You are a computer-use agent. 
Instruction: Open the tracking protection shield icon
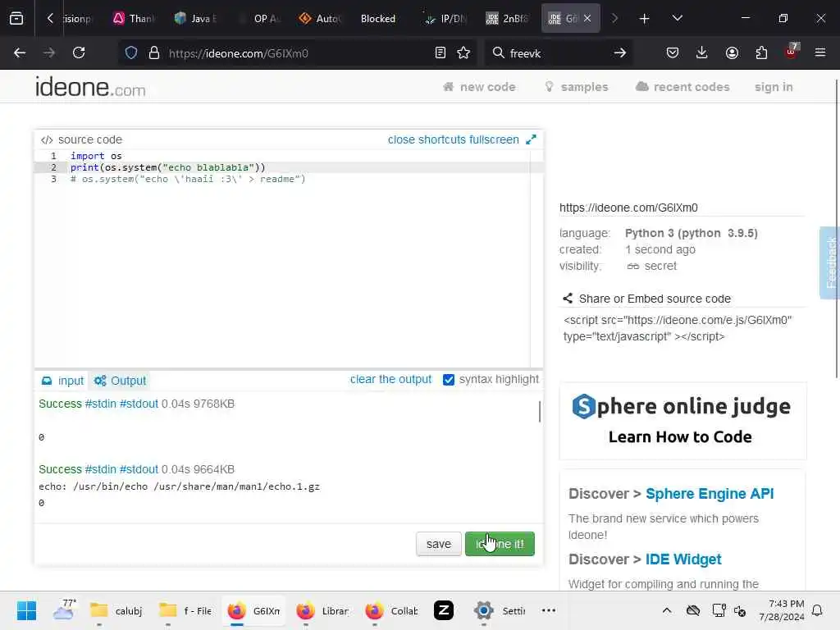[131, 53]
